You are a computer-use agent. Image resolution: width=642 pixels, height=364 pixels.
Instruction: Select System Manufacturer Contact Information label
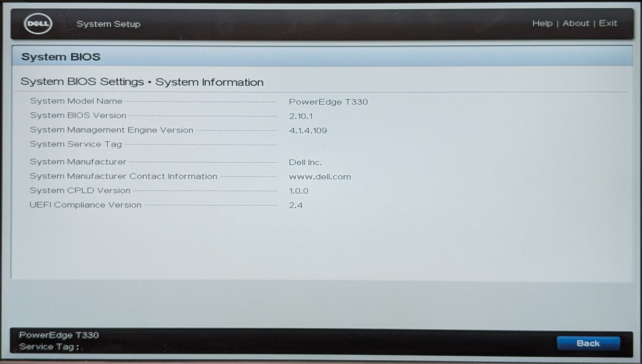123,176
